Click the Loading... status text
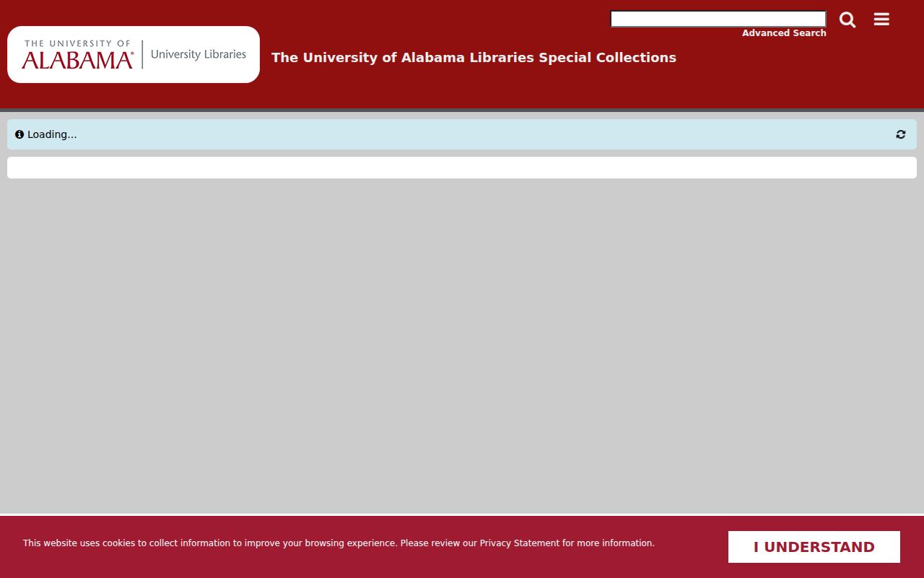 (x=52, y=134)
